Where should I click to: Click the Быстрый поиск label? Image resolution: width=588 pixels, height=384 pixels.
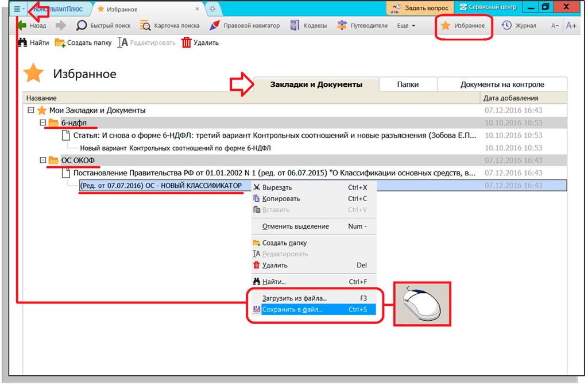[x=110, y=25]
